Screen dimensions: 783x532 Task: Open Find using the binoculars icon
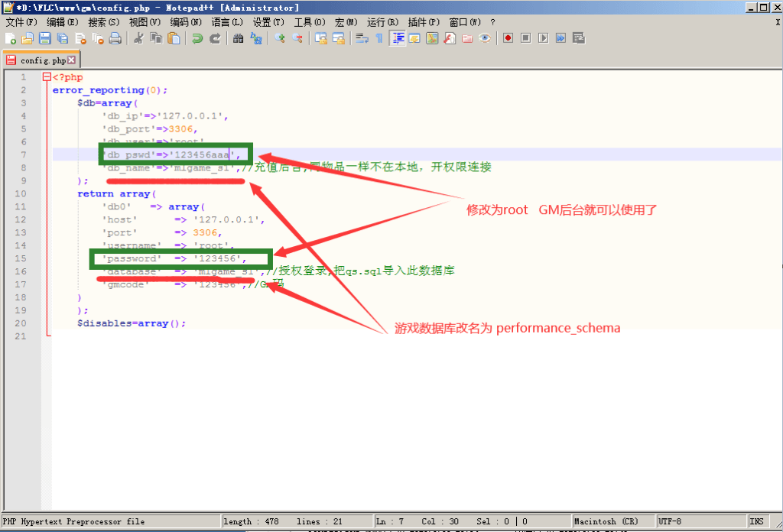(238, 38)
